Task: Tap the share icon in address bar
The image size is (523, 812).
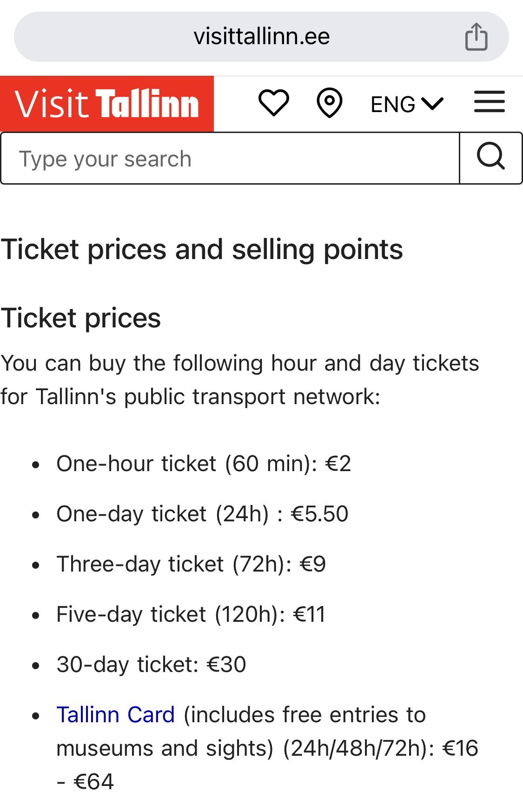Action: coord(476,36)
